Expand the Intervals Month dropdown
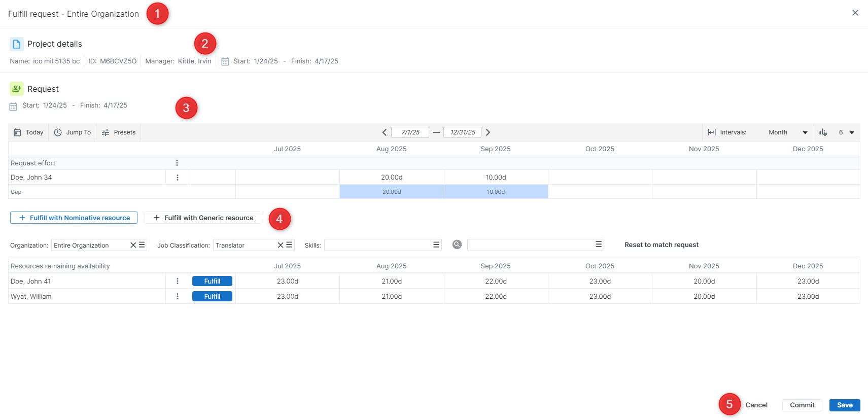This screenshot has width=868, height=420. point(805,132)
